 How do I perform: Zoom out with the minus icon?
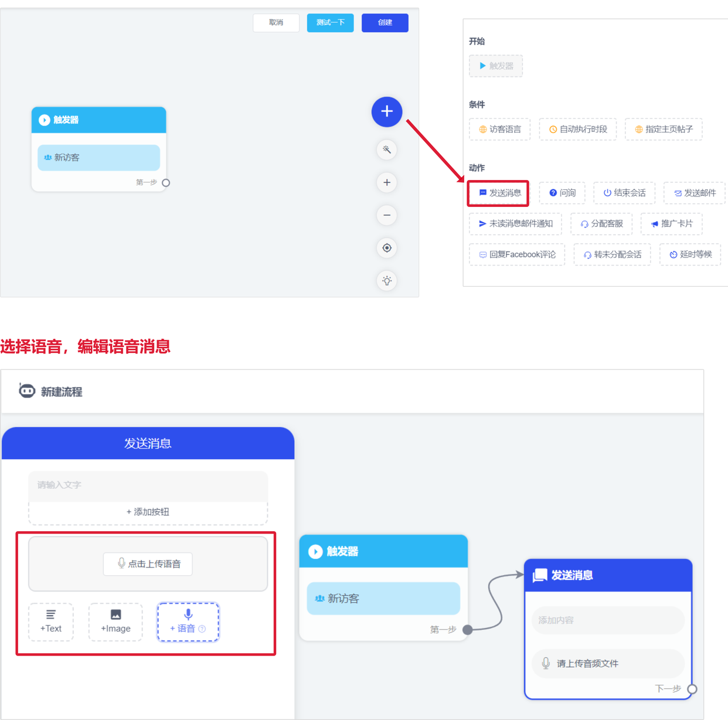[x=387, y=215]
